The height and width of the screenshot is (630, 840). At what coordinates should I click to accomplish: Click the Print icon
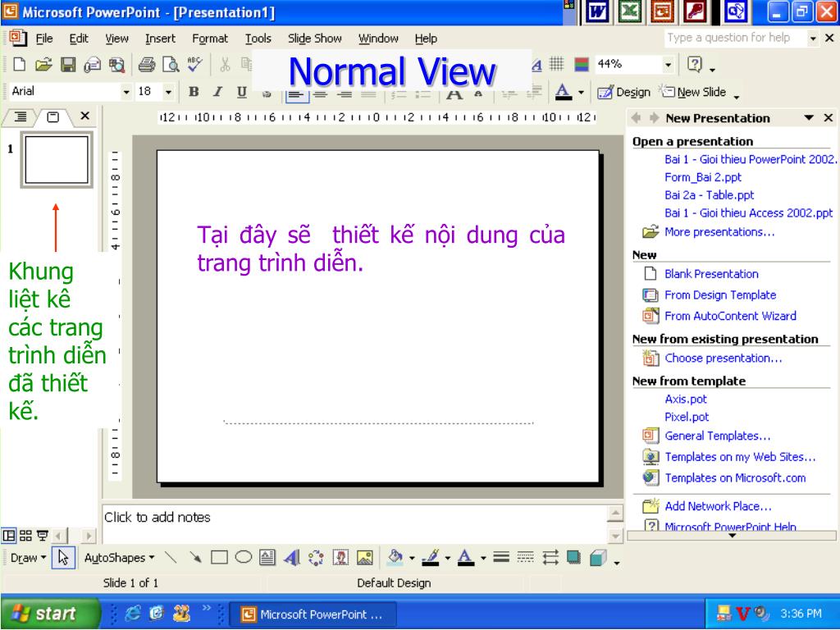pyautogui.click(x=146, y=65)
